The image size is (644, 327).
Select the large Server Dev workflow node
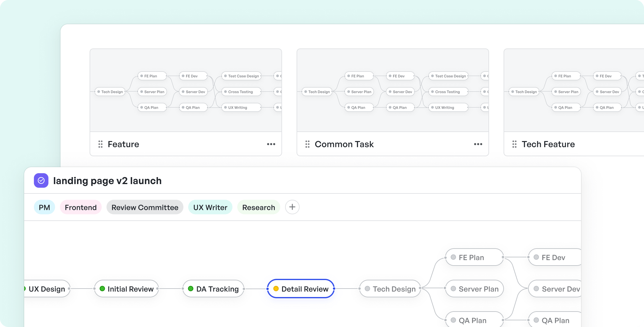555,289
